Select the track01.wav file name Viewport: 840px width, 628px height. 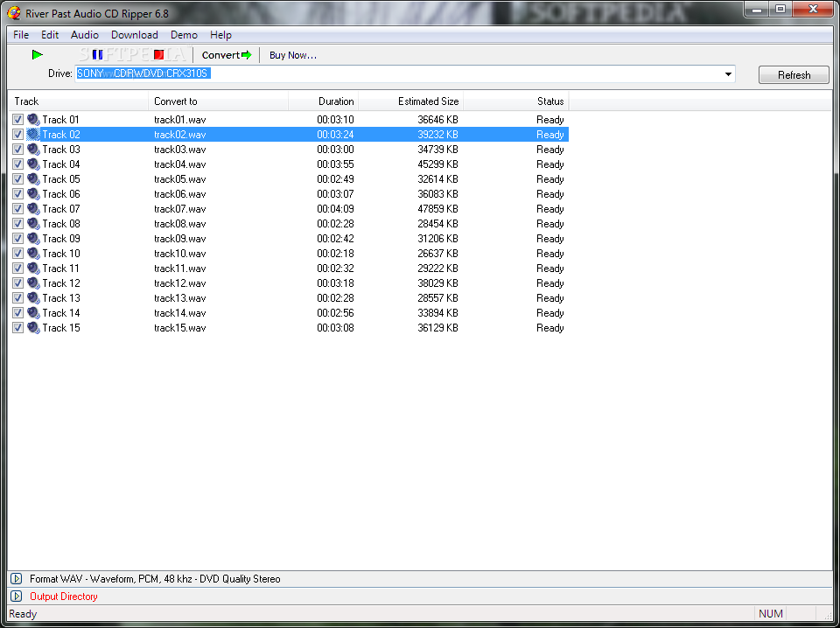[x=180, y=119]
